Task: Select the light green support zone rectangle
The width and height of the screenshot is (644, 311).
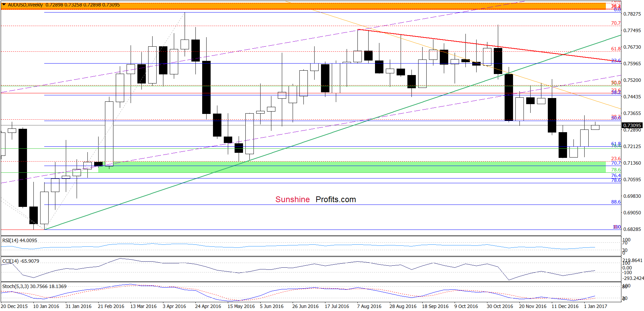Action: (x=352, y=167)
